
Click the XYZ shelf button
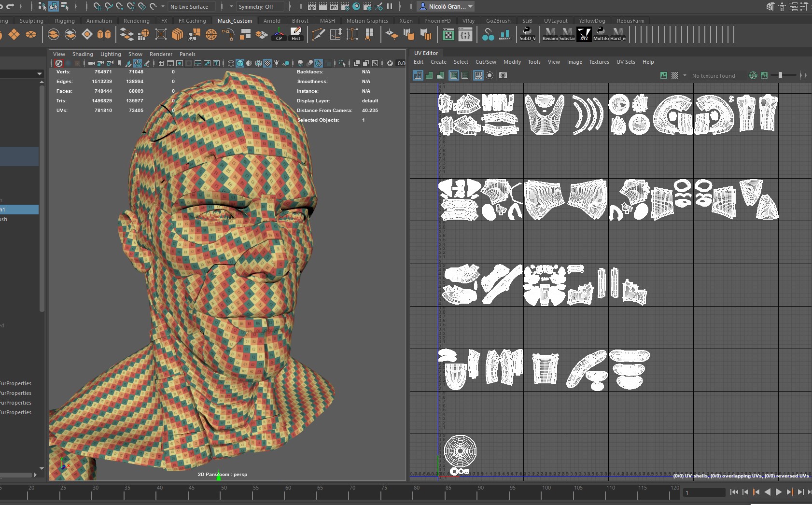tap(584, 34)
